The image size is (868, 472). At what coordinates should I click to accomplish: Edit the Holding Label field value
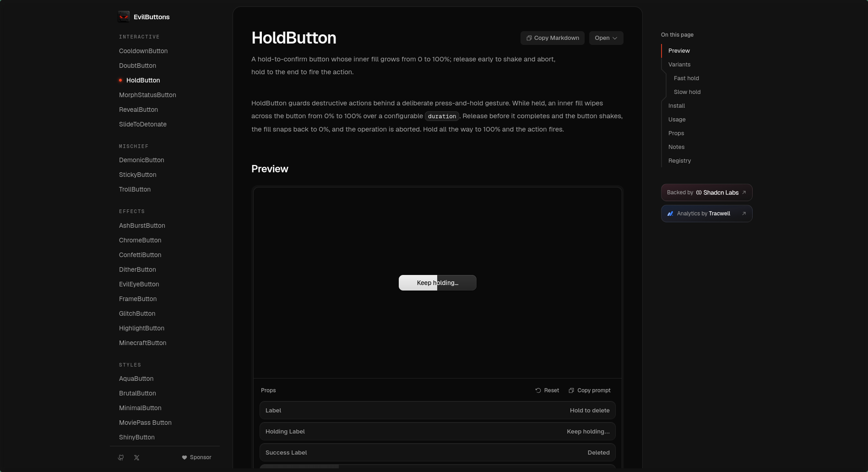pos(438,431)
